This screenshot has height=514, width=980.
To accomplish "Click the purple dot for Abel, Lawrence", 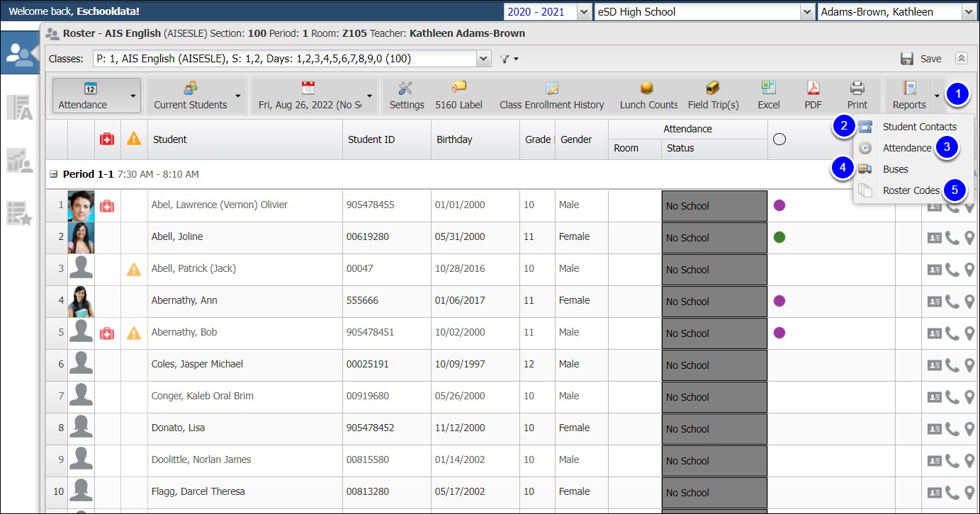I will (x=779, y=205).
